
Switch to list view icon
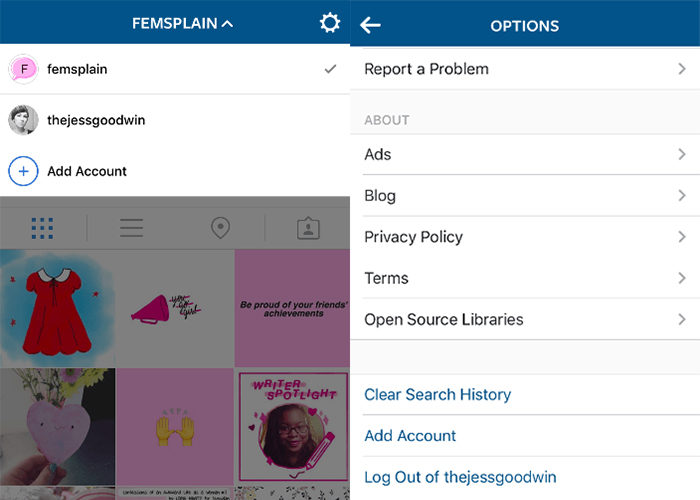pyautogui.click(x=132, y=228)
